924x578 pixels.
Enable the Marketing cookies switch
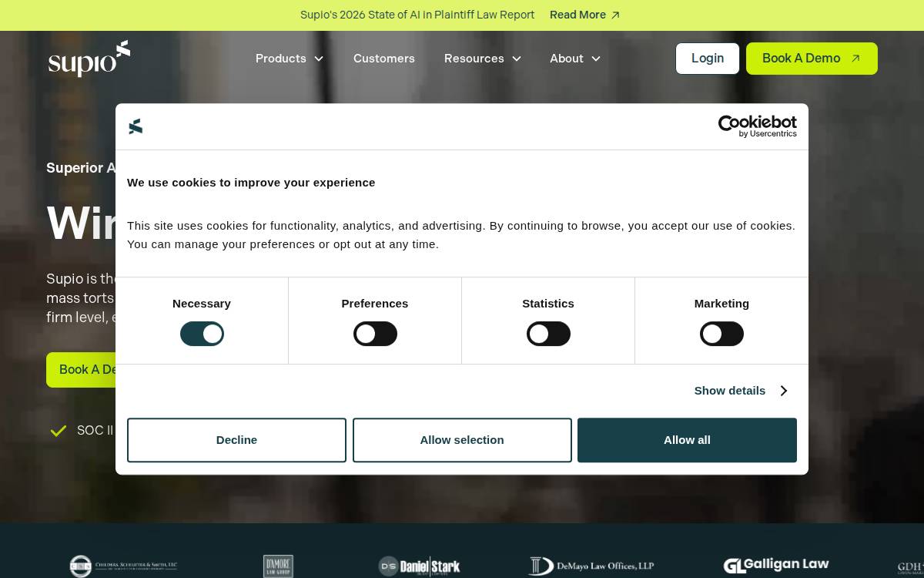(x=721, y=334)
